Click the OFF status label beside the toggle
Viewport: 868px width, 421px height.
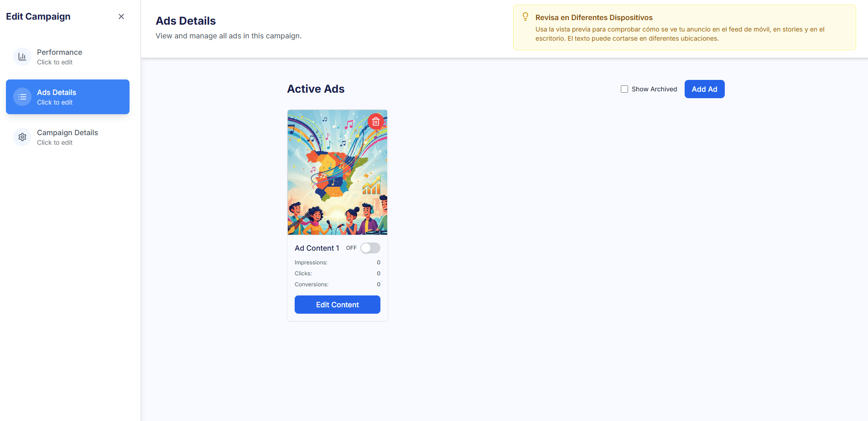click(x=351, y=248)
